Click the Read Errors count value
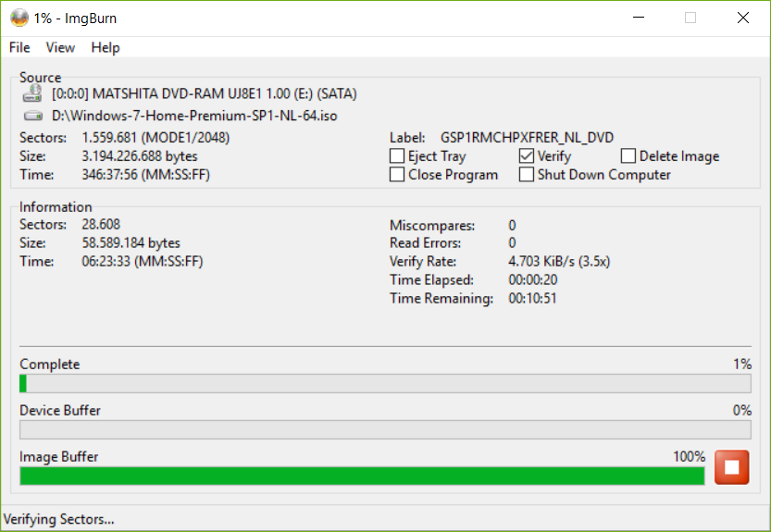 point(512,243)
